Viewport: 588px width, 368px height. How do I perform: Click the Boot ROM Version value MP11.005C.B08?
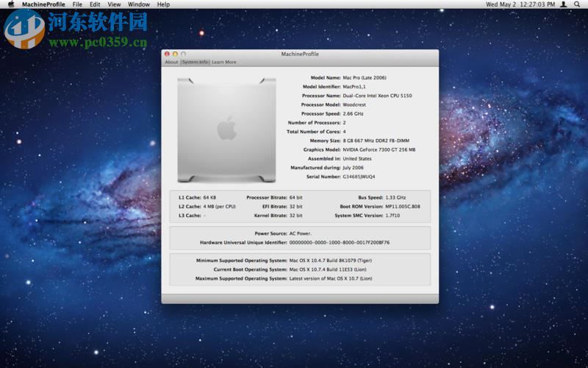click(x=403, y=207)
